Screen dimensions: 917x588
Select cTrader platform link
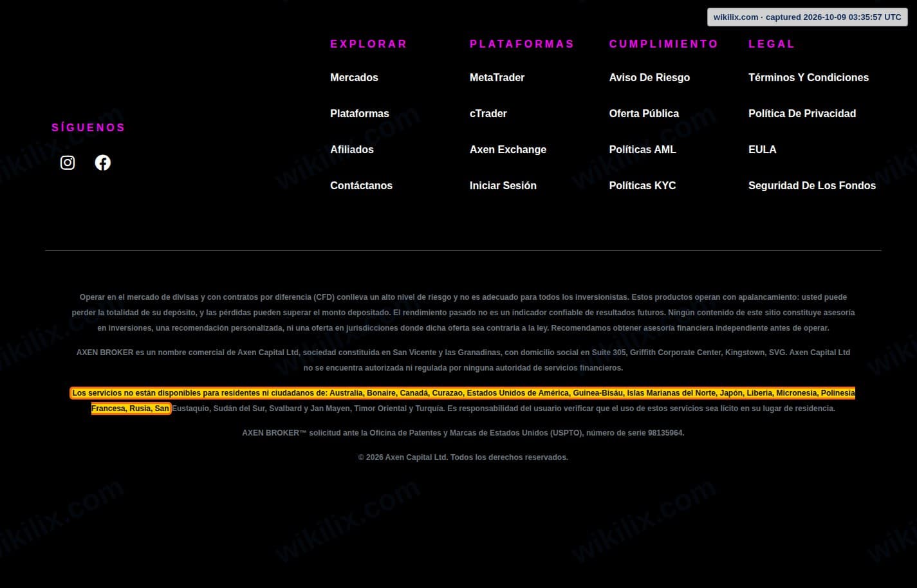pyautogui.click(x=488, y=113)
